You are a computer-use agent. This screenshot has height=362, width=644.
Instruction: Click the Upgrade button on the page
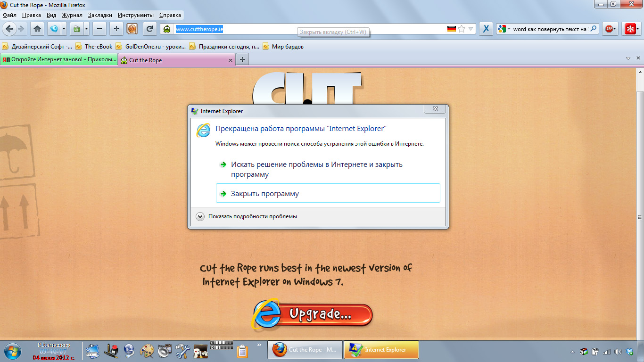click(x=313, y=314)
